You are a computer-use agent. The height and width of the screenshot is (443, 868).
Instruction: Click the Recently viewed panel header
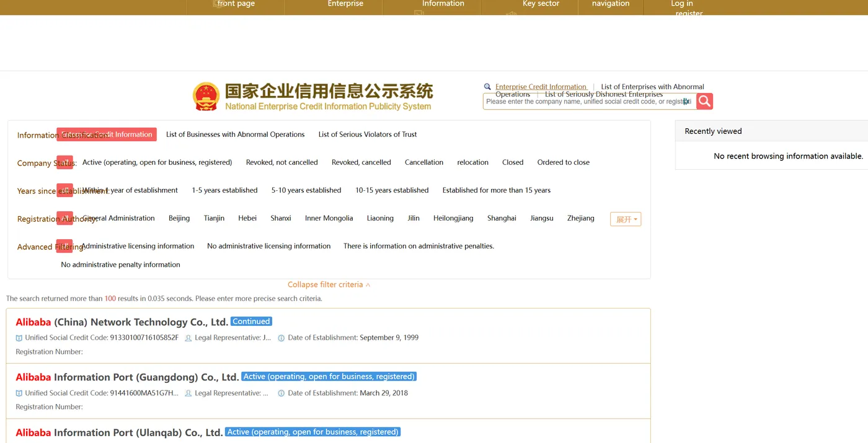771,131
